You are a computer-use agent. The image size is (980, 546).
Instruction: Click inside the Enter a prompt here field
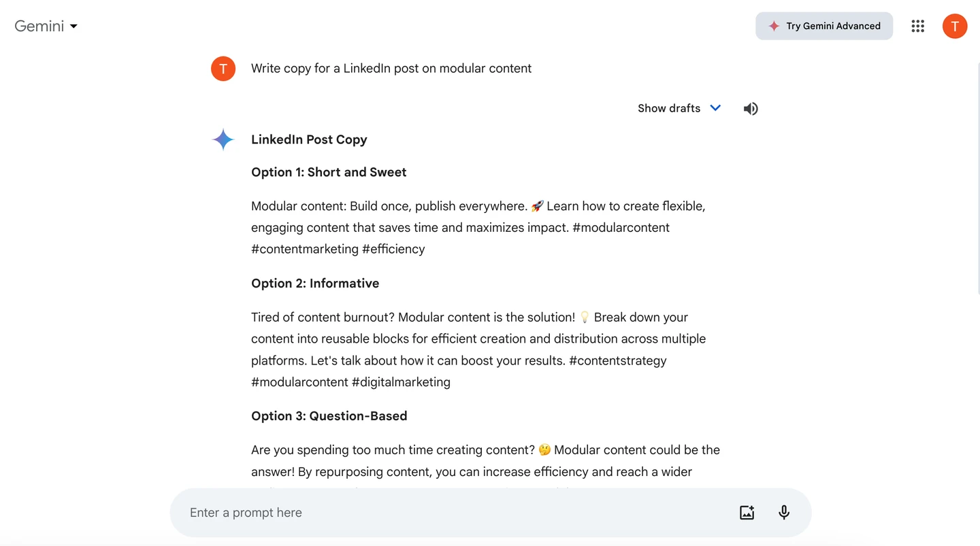point(408,512)
